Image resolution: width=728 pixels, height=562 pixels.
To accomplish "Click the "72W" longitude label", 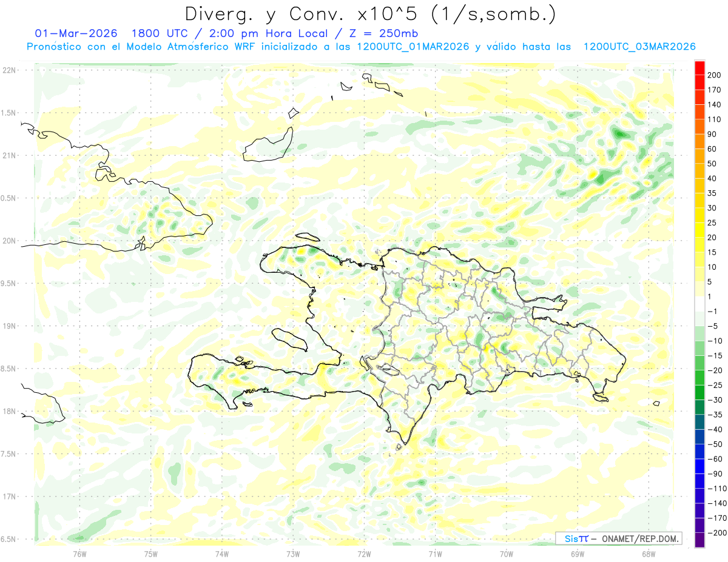I will [364, 554].
